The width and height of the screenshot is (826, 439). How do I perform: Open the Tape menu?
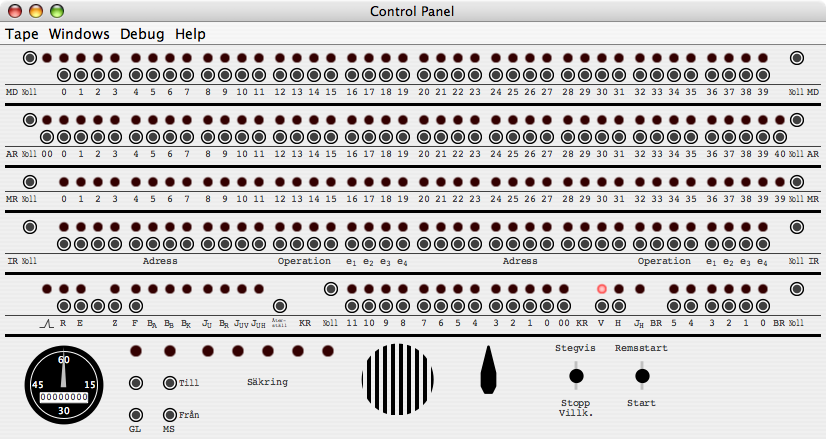click(x=22, y=34)
